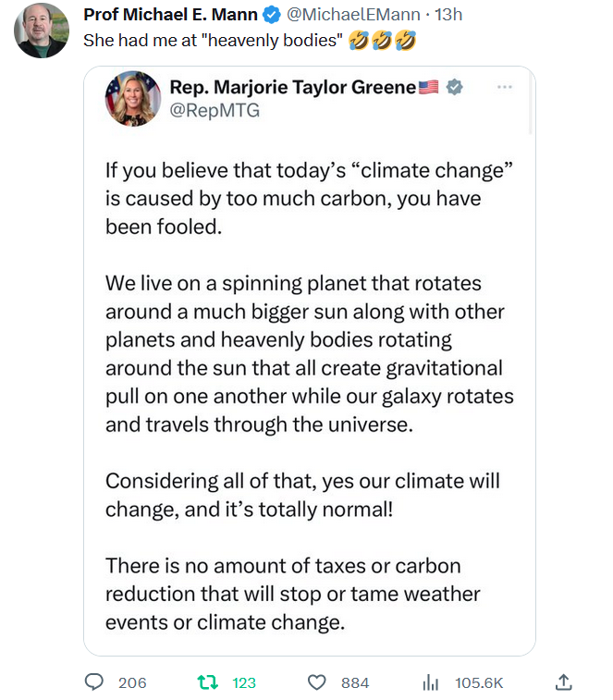Click the share upload arrow icon

coord(564,682)
